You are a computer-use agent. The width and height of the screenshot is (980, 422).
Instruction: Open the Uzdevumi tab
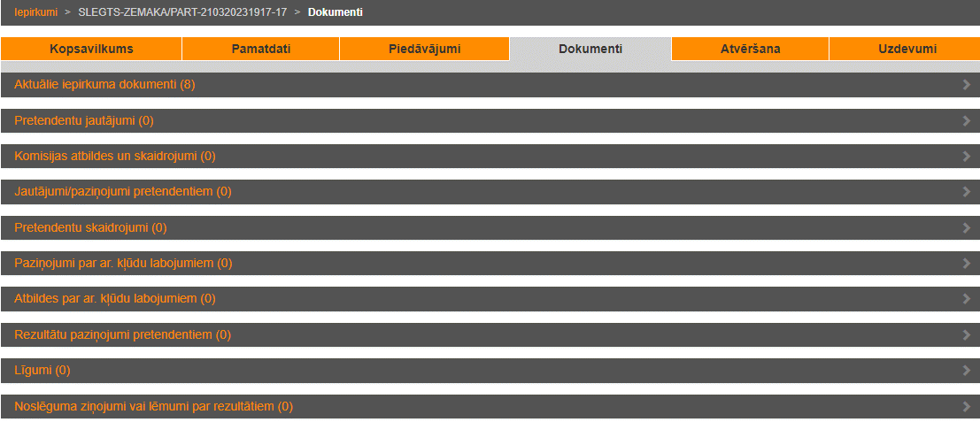(x=907, y=49)
